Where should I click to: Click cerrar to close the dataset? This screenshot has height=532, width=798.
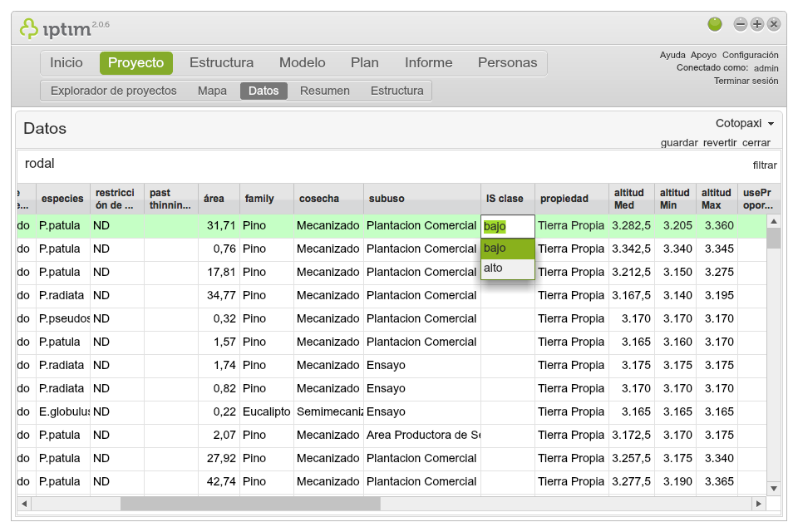[x=756, y=142]
